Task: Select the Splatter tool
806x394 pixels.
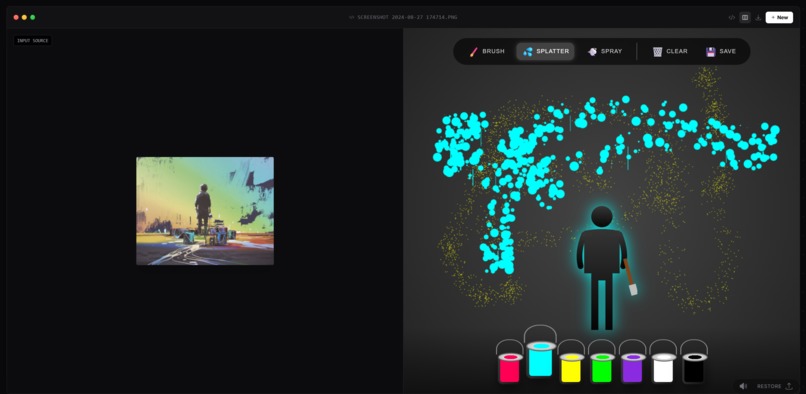Action: [x=545, y=51]
